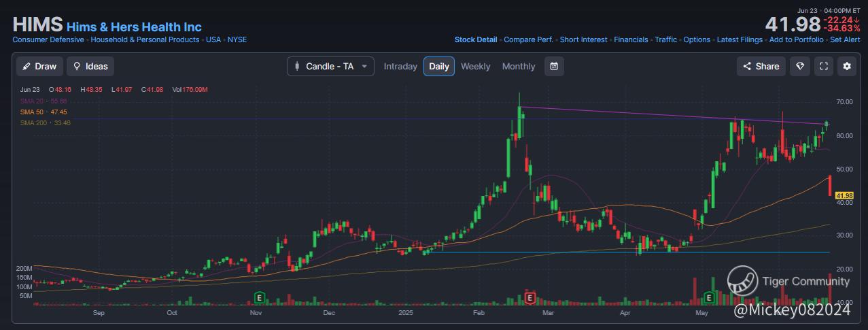Click the May earnings E marker
The image size is (868, 330).
(709, 297)
